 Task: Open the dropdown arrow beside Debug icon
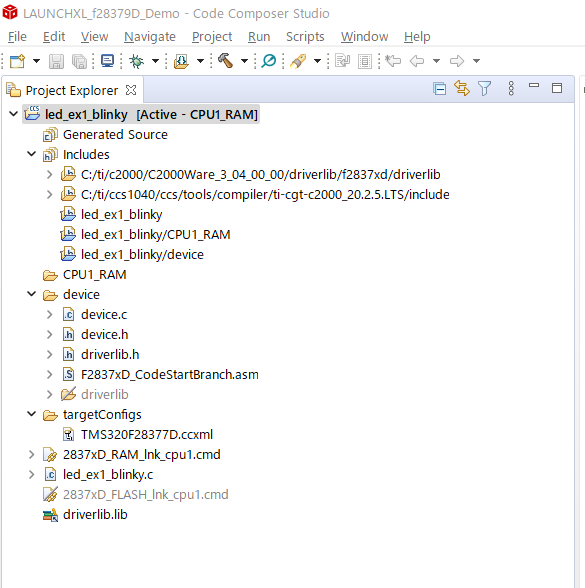tap(155, 61)
